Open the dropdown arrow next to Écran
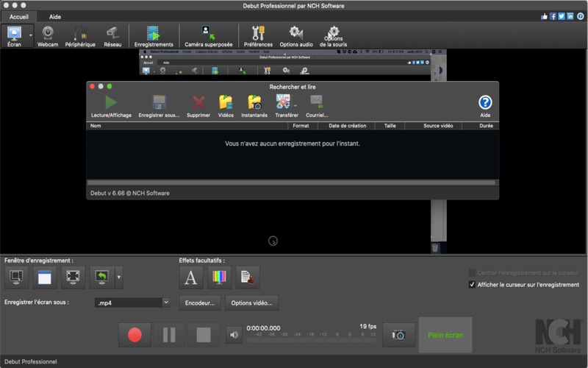This screenshot has height=368, width=588. point(30,36)
